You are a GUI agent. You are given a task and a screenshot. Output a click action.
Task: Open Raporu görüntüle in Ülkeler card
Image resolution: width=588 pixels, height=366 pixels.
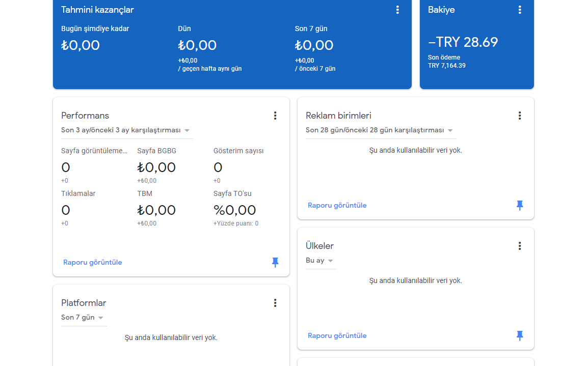click(x=337, y=336)
